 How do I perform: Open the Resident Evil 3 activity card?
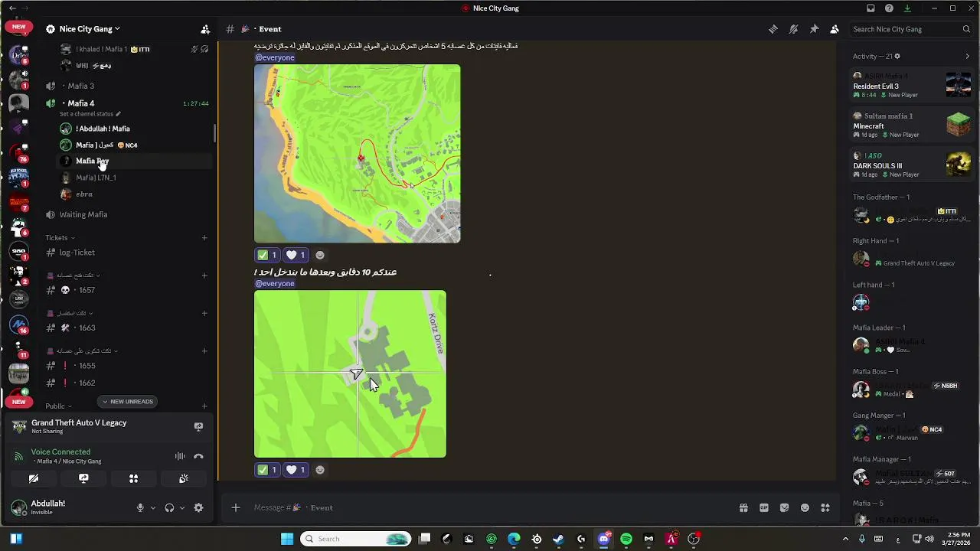click(912, 85)
